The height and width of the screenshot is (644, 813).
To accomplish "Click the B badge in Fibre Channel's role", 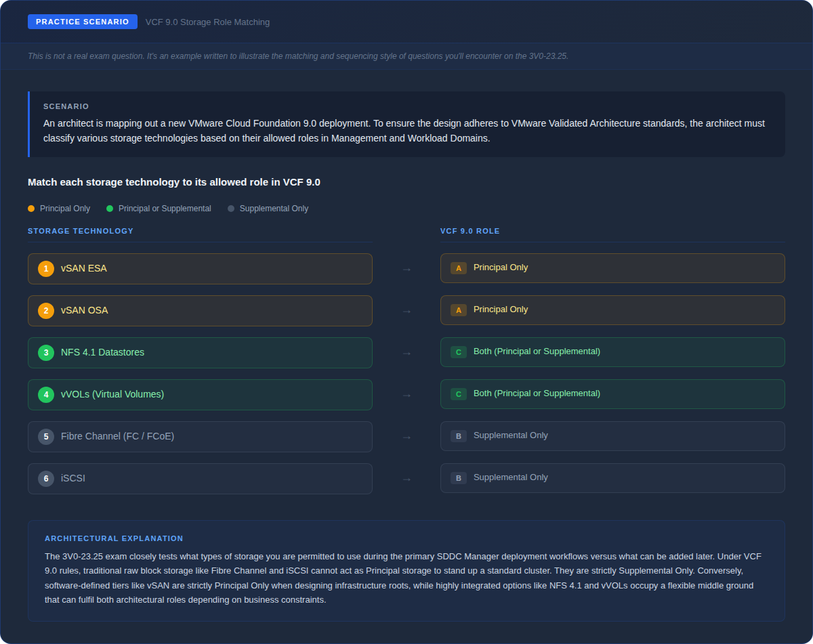I will pos(459,436).
